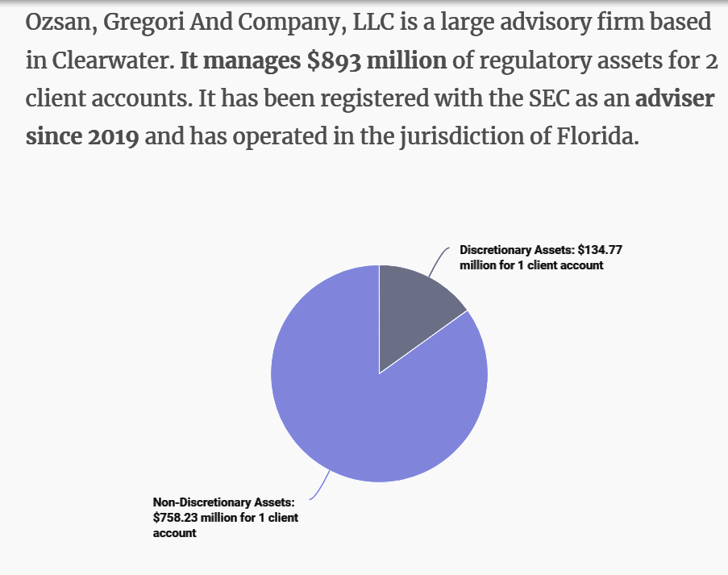Click the word 'jurisdiction' in the paragraph
728x575 pixels.
[x=438, y=135]
